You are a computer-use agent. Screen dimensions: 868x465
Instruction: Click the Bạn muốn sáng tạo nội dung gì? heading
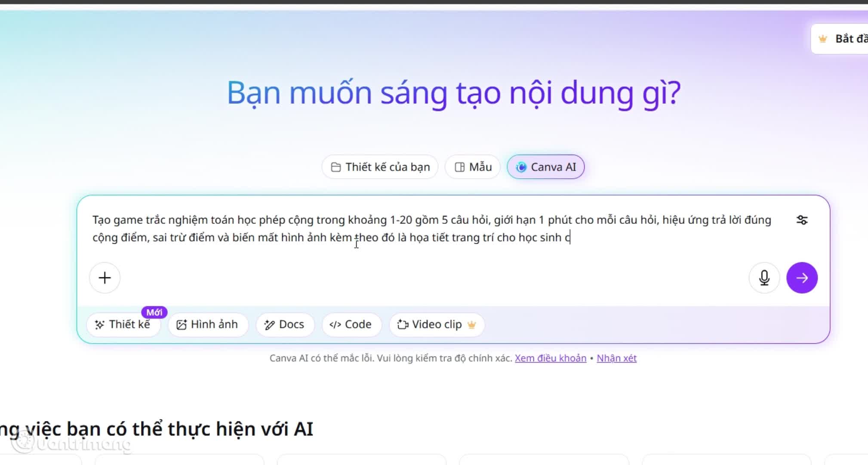[x=454, y=93]
